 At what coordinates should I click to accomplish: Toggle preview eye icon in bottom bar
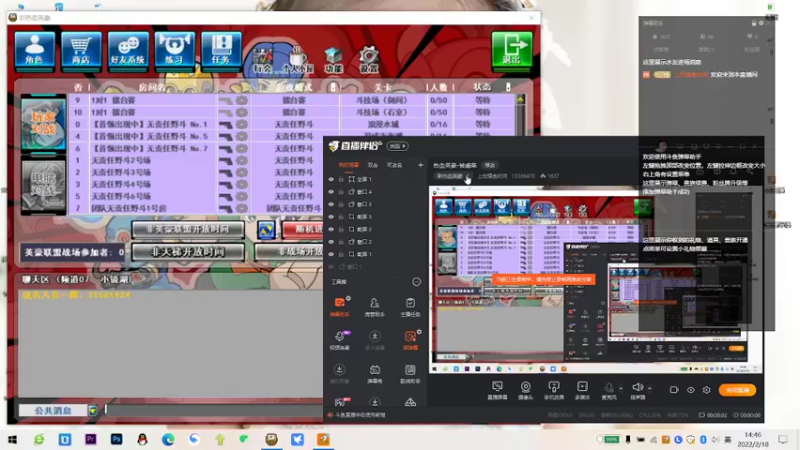(x=690, y=390)
